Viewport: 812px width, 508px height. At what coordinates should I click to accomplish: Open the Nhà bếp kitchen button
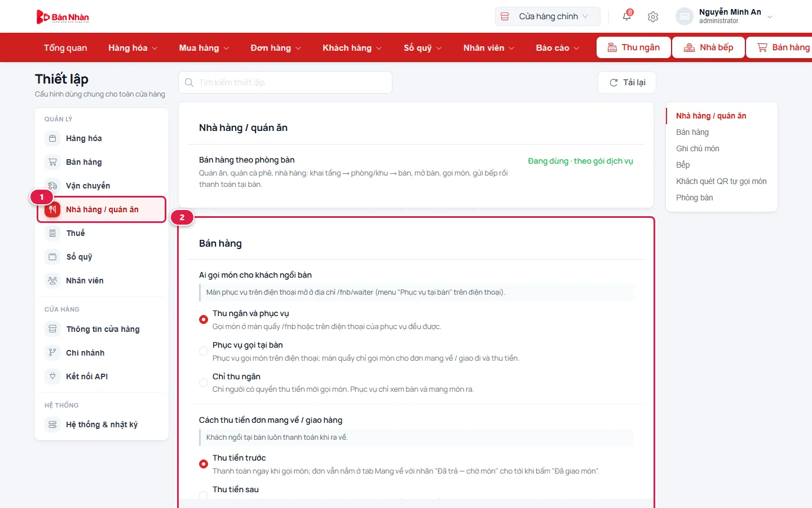(x=709, y=47)
